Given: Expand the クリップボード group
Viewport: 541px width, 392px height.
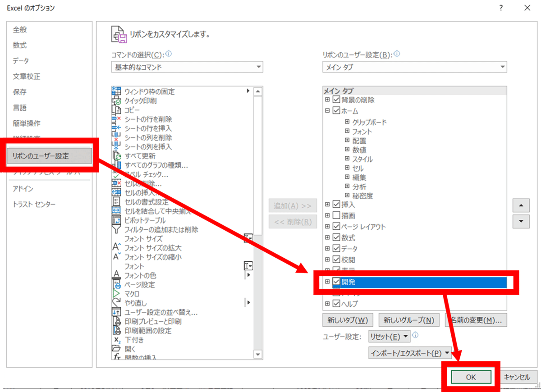Looking at the screenshot, I should point(347,122).
